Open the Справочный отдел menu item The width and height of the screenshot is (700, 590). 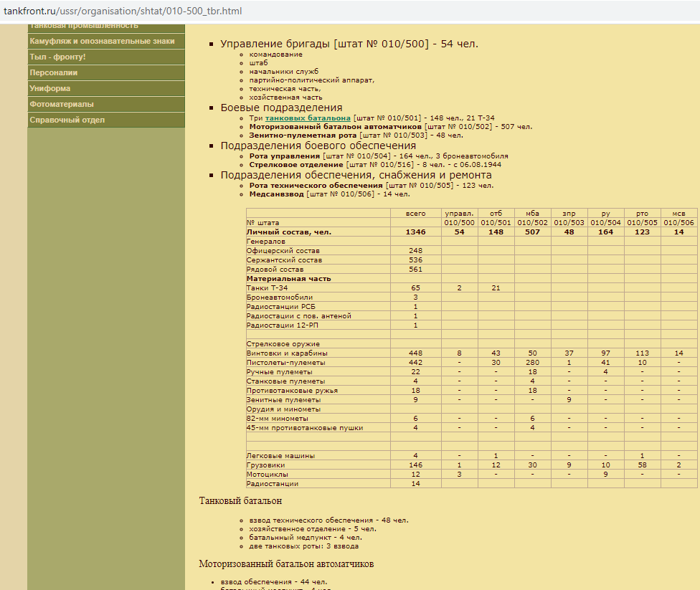(x=67, y=120)
